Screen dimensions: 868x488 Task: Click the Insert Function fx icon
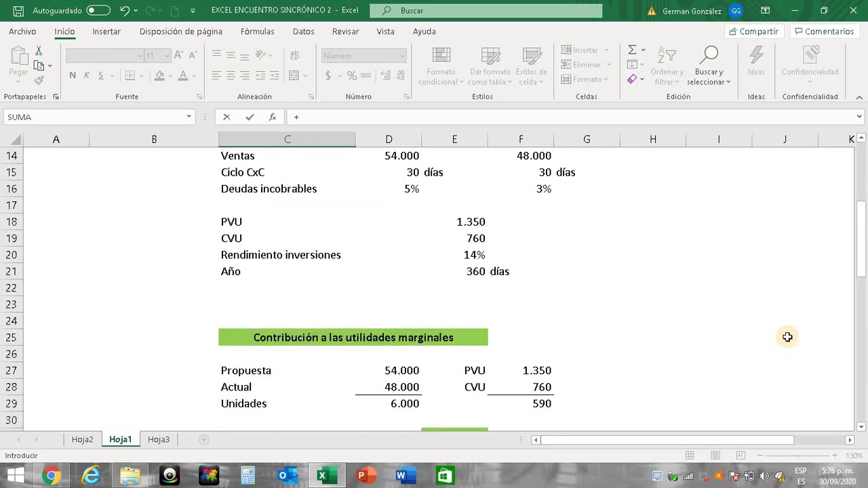coord(273,117)
